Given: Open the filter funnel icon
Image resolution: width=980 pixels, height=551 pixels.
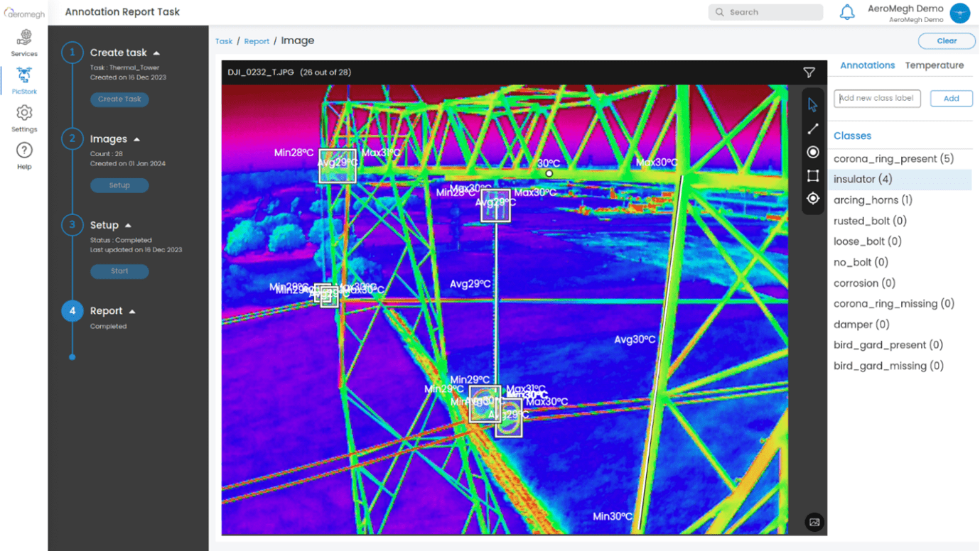Looking at the screenshot, I should 809,72.
